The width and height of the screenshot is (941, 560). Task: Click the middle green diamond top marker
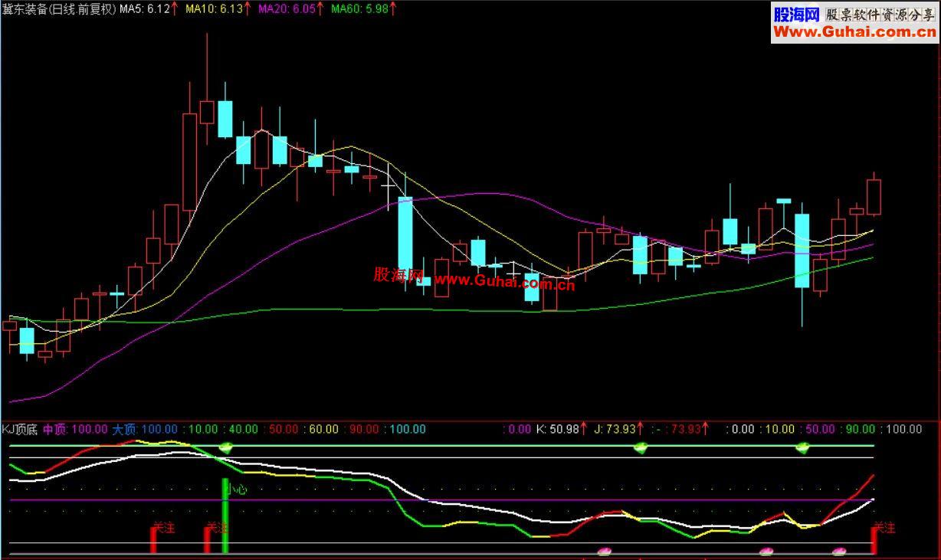click(640, 447)
